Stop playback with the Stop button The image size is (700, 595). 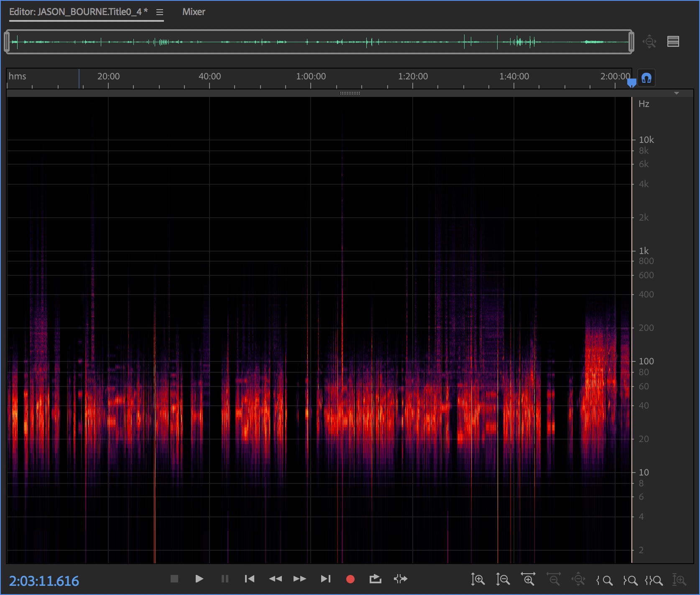174,579
